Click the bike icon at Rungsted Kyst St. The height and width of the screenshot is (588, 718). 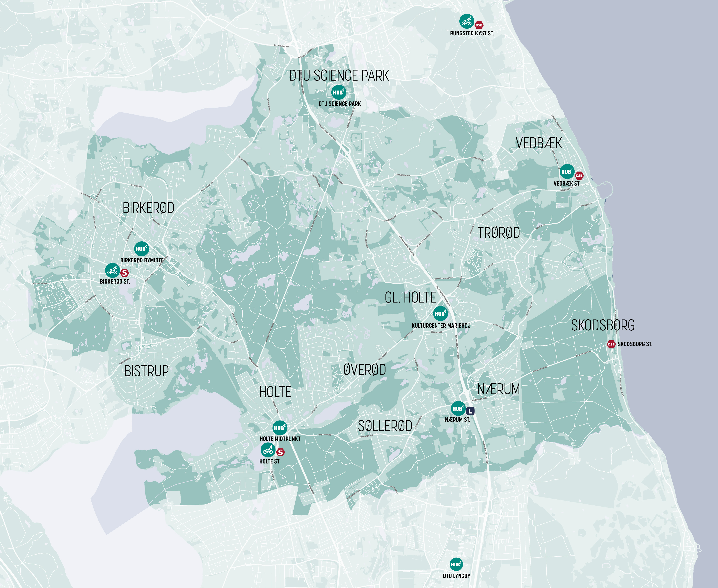[467, 21]
